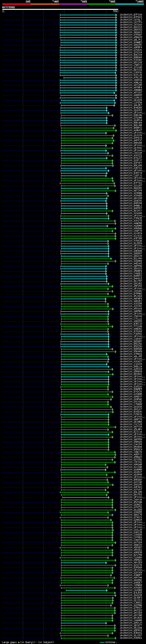Open UniRef100_Q162S8 entry
This screenshot has height=644, width=146.
tap(131, 595)
